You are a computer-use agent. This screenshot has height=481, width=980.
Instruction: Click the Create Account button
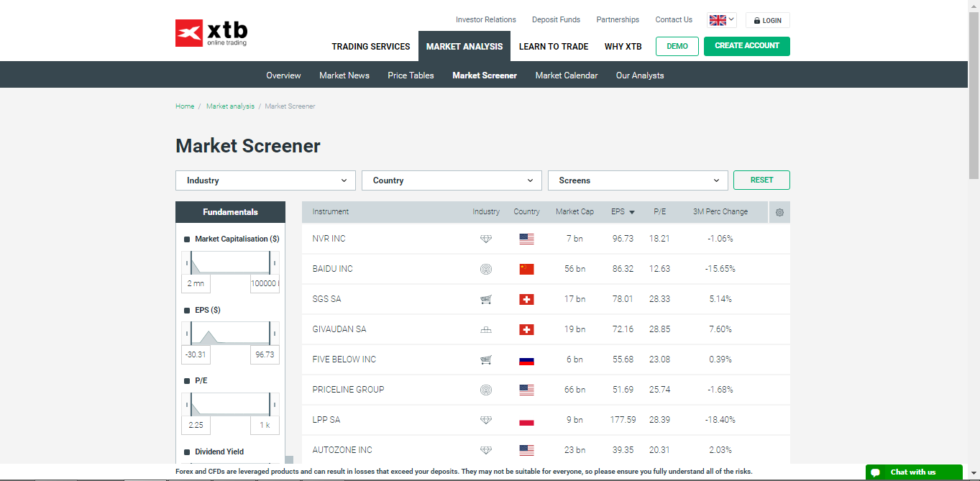click(x=746, y=46)
